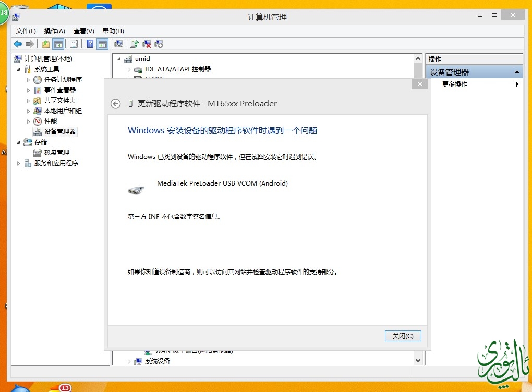Click Disable device down-arrow icon
The image size is (532, 392).
coord(159,44)
